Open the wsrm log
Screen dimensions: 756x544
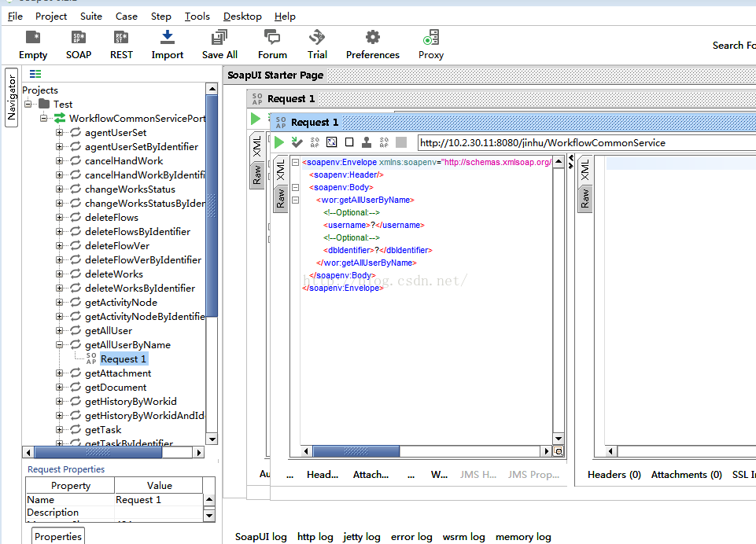pos(464,537)
